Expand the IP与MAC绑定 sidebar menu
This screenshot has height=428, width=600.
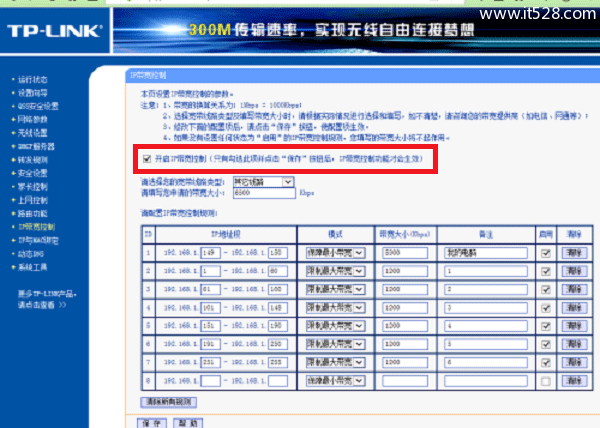click(38, 240)
